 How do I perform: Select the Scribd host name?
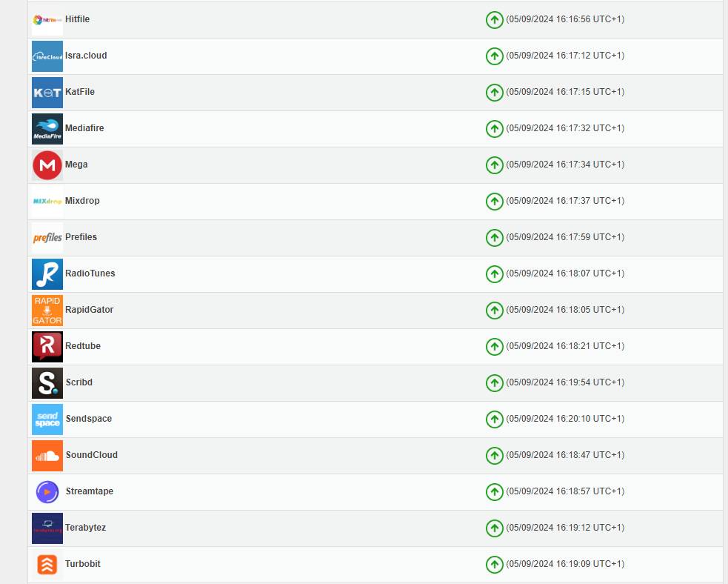[79, 382]
